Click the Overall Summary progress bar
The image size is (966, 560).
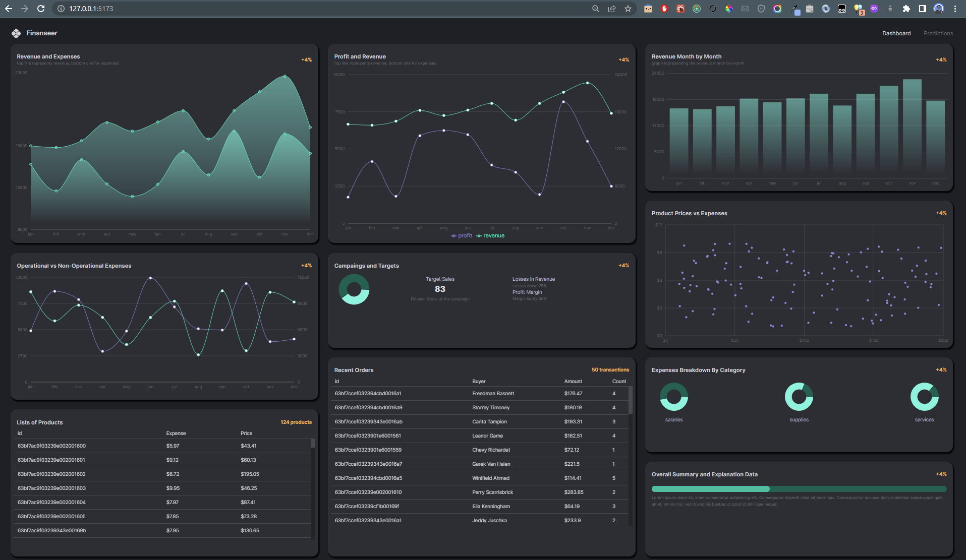click(799, 489)
